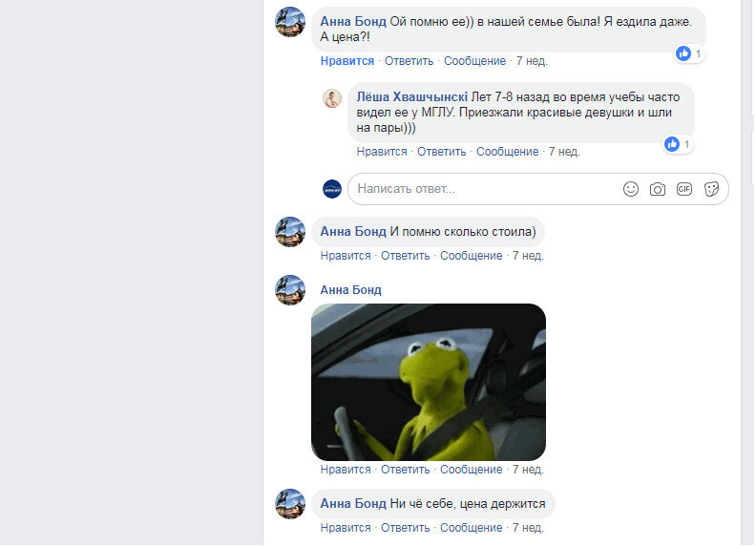View like reaction on Лёша Хвашчынскі's reply
This screenshot has height=546, width=756.
(678, 144)
